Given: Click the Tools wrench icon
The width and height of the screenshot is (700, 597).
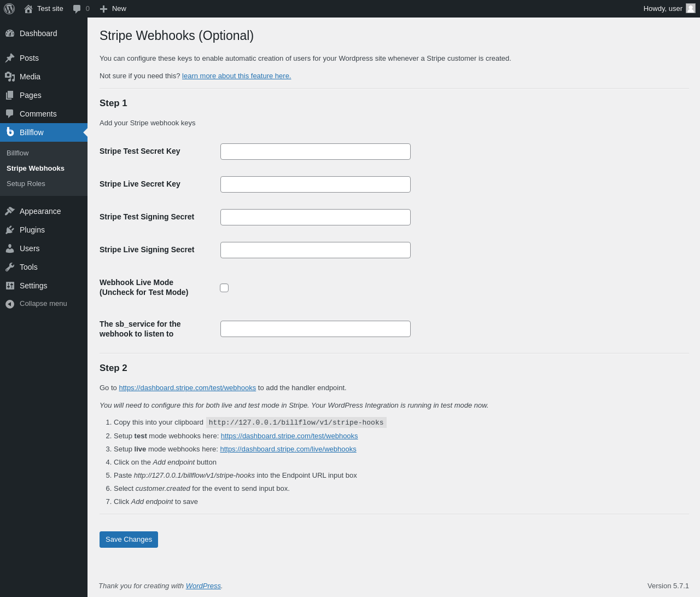Looking at the screenshot, I should click(10, 267).
